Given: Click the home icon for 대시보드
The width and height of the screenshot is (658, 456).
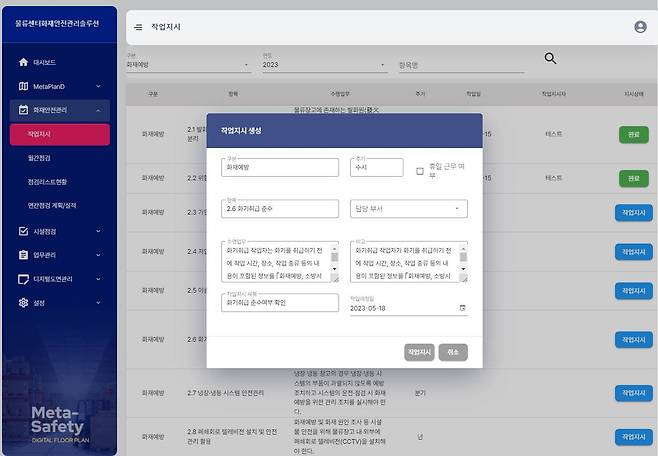Looking at the screenshot, I should pos(24,62).
